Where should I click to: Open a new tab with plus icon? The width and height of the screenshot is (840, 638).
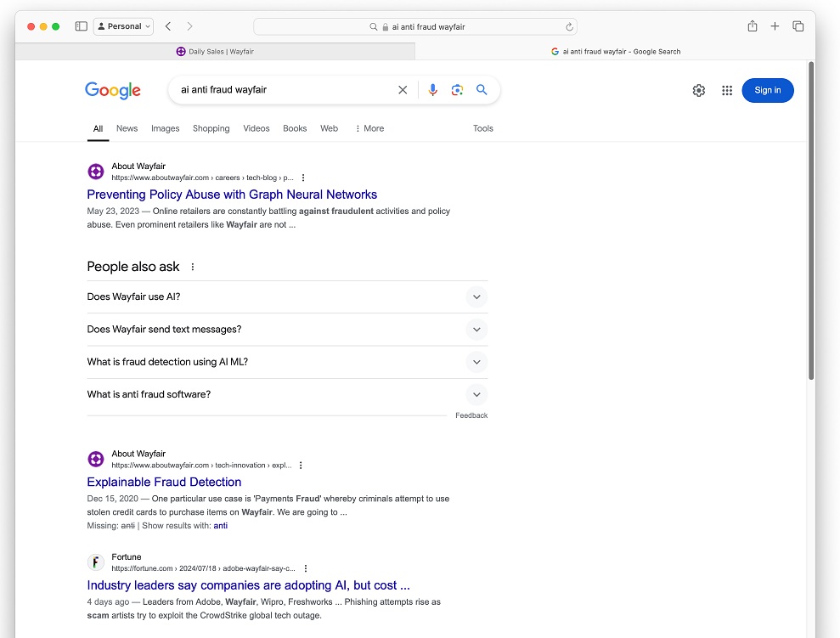click(775, 25)
